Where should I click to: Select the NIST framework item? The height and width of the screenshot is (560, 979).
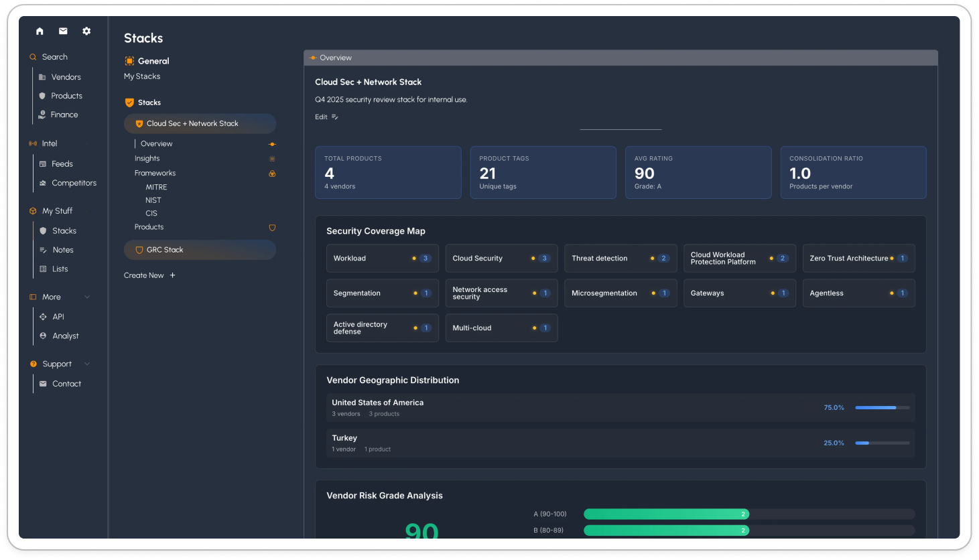click(x=153, y=200)
